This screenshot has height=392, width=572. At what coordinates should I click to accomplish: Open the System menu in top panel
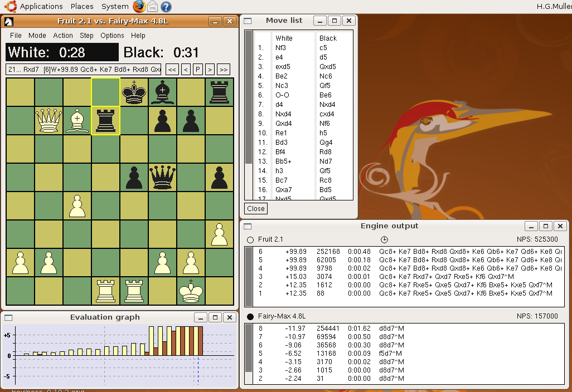(115, 6)
